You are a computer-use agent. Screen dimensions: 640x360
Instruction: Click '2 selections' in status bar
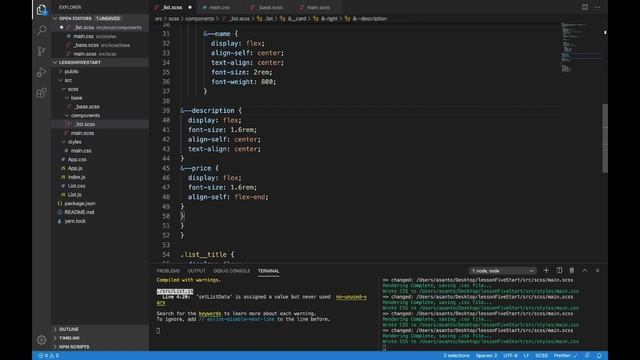point(456,356)
